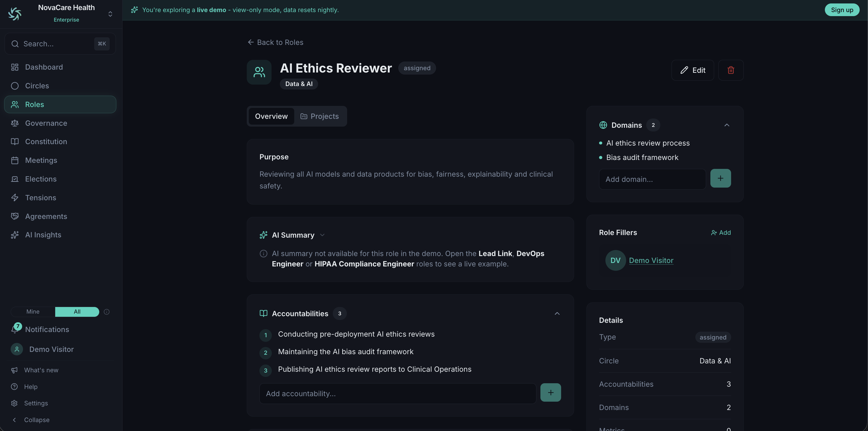Select 'Bias audit framework' domain
The width and height of the screenshot is (868, 431).
tap(642, 157)
